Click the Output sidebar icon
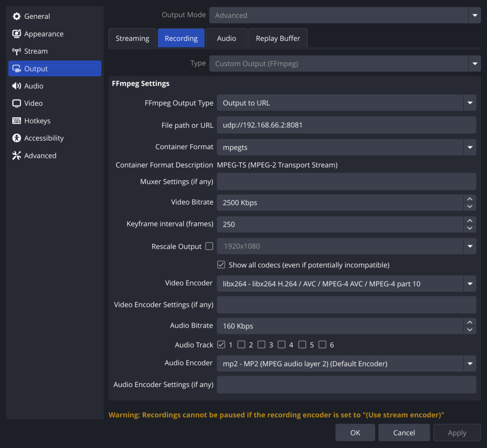The width and height of the screenshot is (487, 448). click(16, 68)
